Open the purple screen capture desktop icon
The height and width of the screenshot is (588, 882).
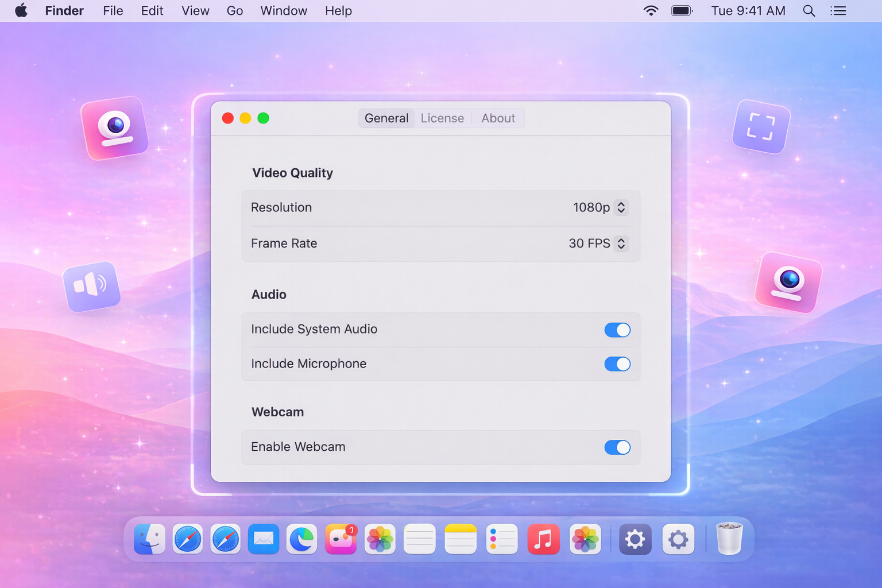click(x=760, y=127)
